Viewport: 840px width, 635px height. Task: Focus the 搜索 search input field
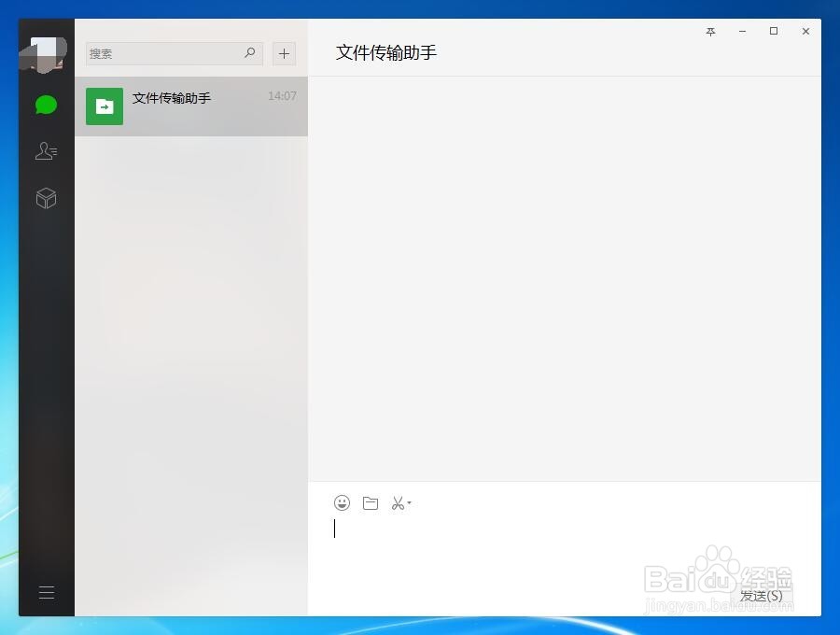pos(175,53)
